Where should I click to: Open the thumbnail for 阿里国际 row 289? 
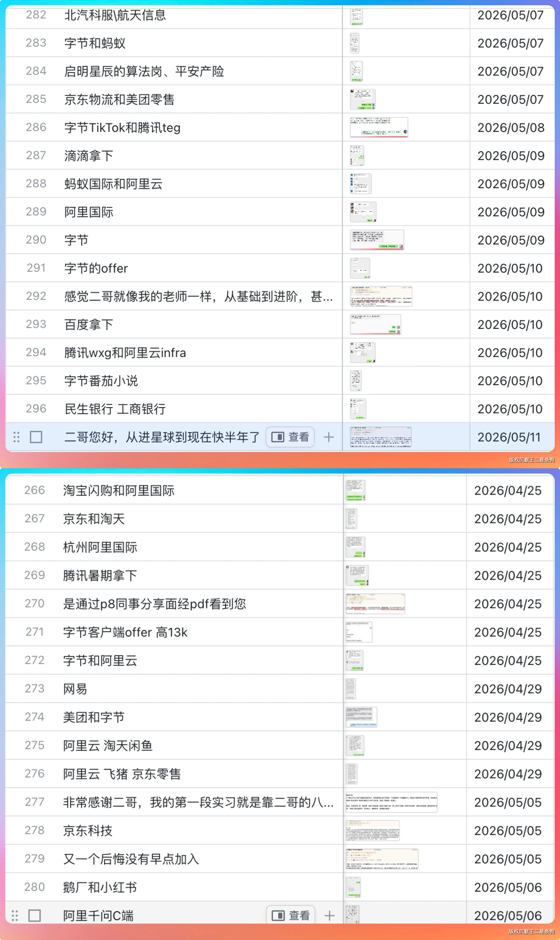click(x=363, y=212)
